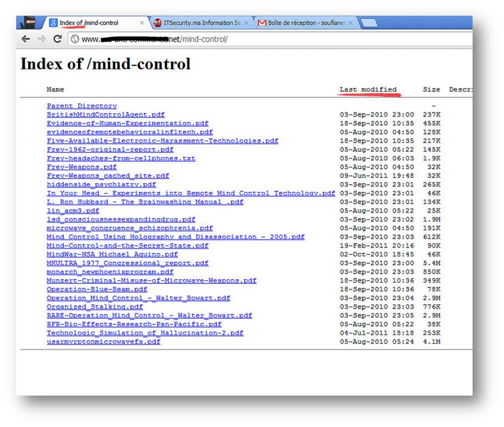Close the Index of /mind-control tab
The height and width of the screenshot is (427, 504).
tap(142, 23)
